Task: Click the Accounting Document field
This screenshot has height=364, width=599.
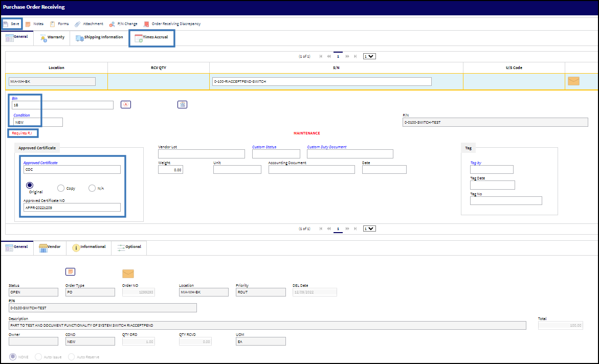Action: click(x=312, y=170)
